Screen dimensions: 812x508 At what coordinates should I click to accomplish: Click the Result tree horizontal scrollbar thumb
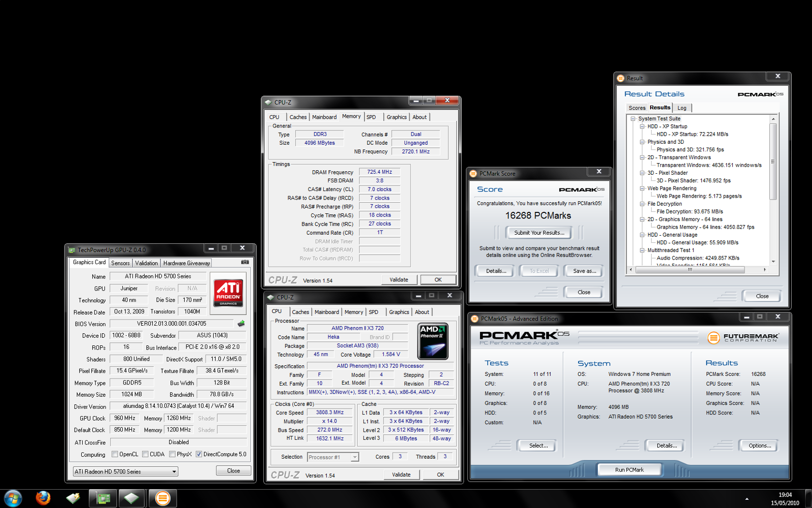click(x=690, y=270)
